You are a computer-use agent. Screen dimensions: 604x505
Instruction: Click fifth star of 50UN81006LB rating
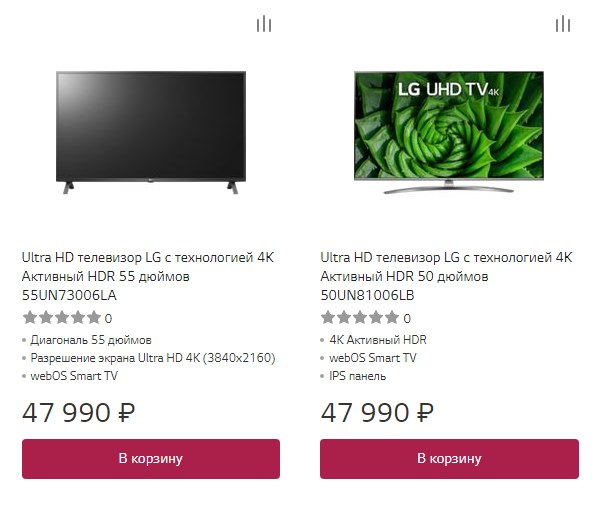click(x=392, y=318)
